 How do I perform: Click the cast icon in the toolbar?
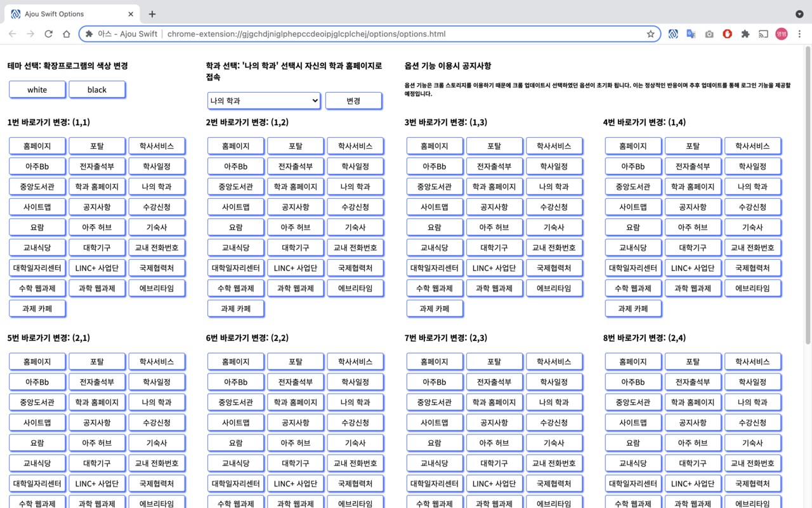764,34
